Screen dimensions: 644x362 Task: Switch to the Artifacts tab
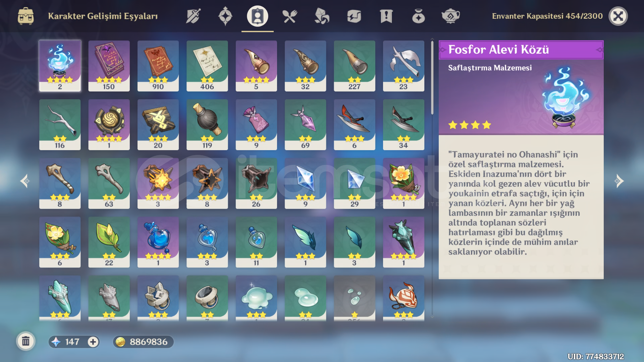[x=225, y=16]
